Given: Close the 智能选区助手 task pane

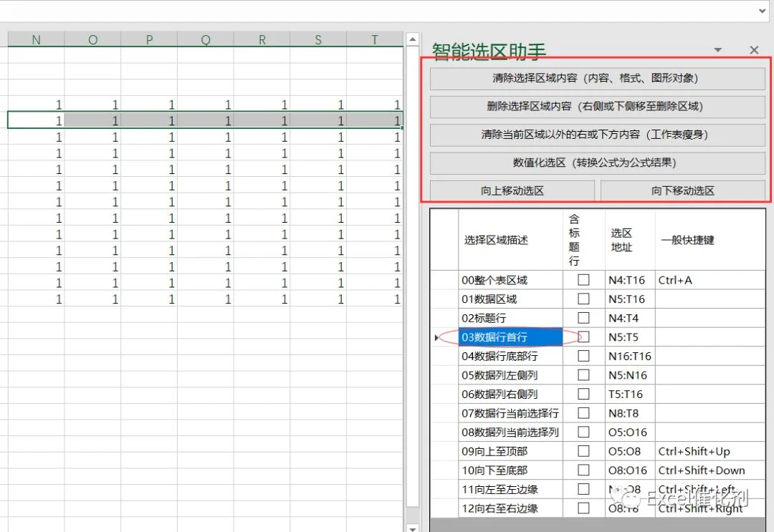Looking at the screenshot, I should pyautogui.click(x=754, y=50).
